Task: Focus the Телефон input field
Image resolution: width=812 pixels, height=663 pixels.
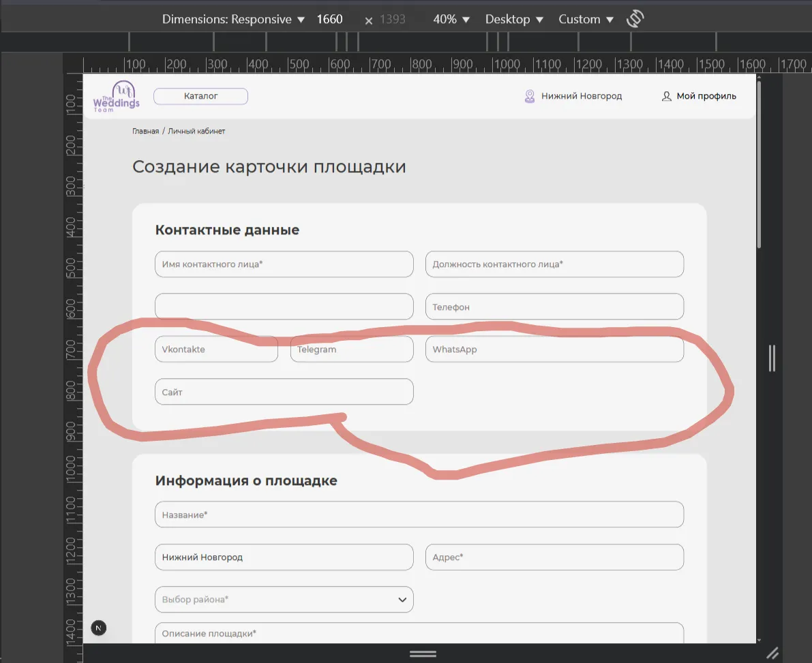Action: [x=554, y=307]
